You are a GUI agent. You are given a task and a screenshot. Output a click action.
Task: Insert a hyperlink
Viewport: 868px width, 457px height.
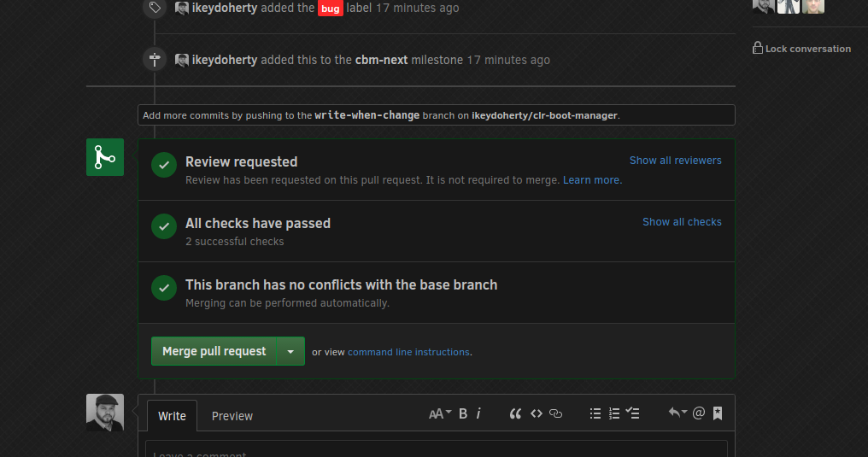[556, 413]
